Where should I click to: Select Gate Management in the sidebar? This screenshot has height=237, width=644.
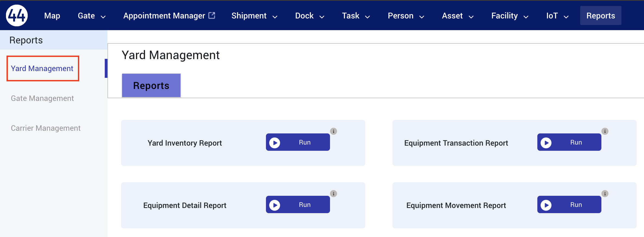42,98
